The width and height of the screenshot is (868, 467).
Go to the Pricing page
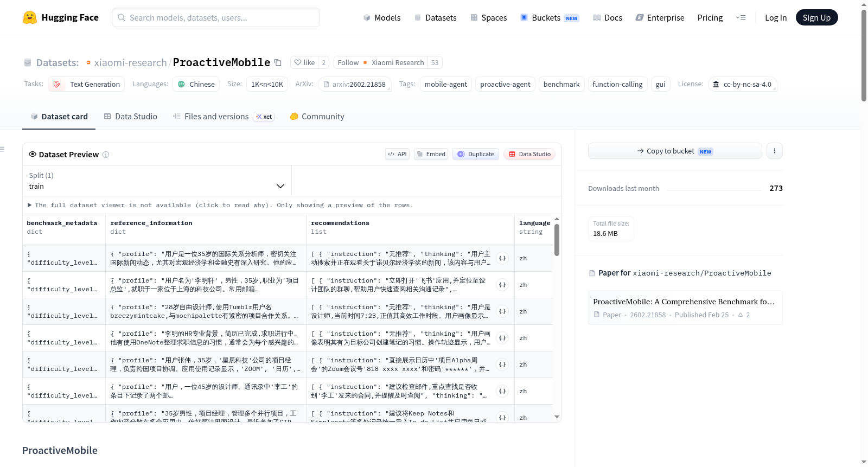tap(710, 17)
